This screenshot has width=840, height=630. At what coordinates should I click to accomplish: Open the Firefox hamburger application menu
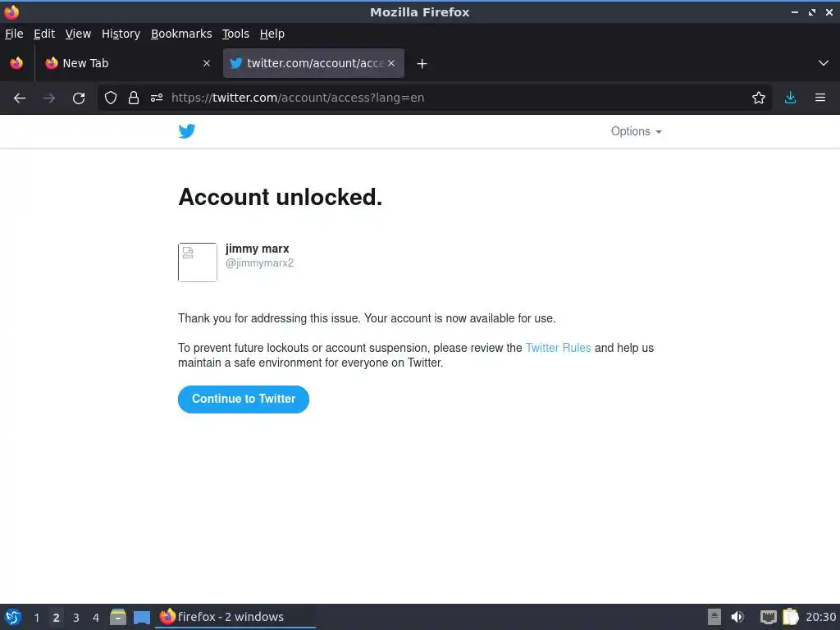(820, 98)
